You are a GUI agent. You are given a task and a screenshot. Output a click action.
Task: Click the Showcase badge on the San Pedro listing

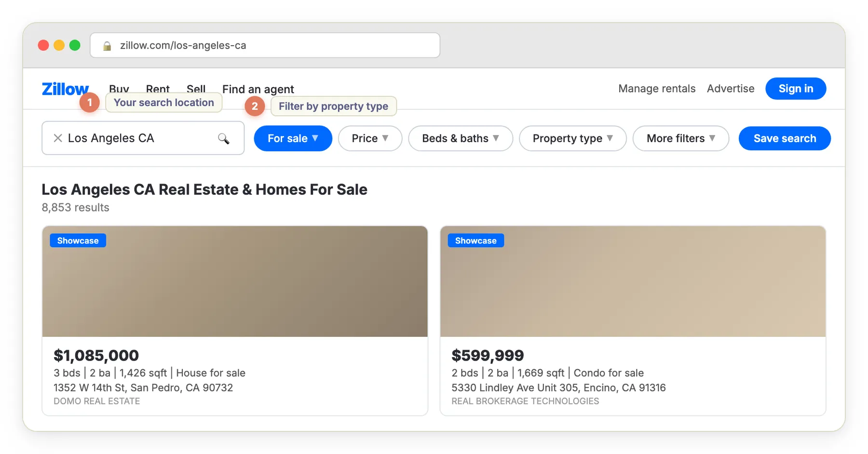[77, 240]
